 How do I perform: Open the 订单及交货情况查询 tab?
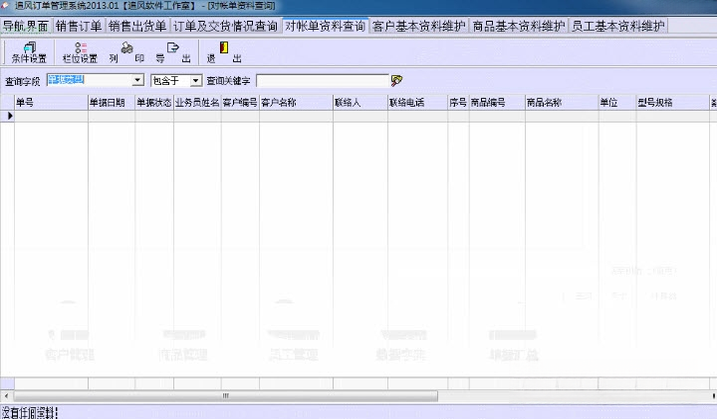[225, 26]
